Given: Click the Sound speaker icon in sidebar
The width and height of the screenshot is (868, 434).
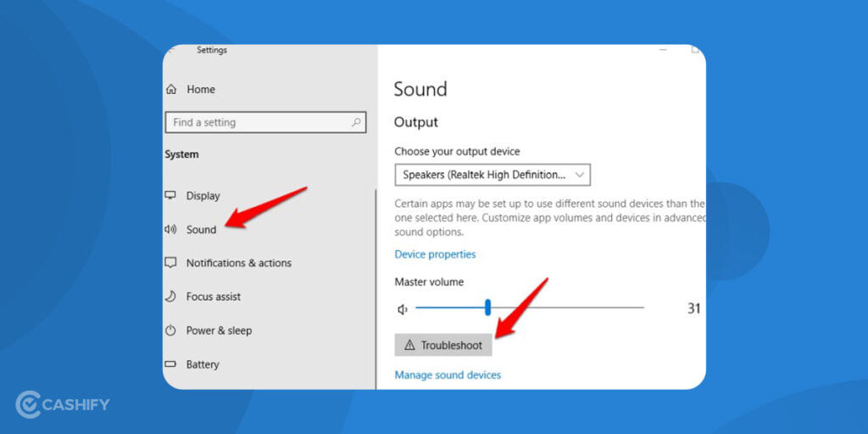Looking at the screenshot, I should tap(170, 229).
